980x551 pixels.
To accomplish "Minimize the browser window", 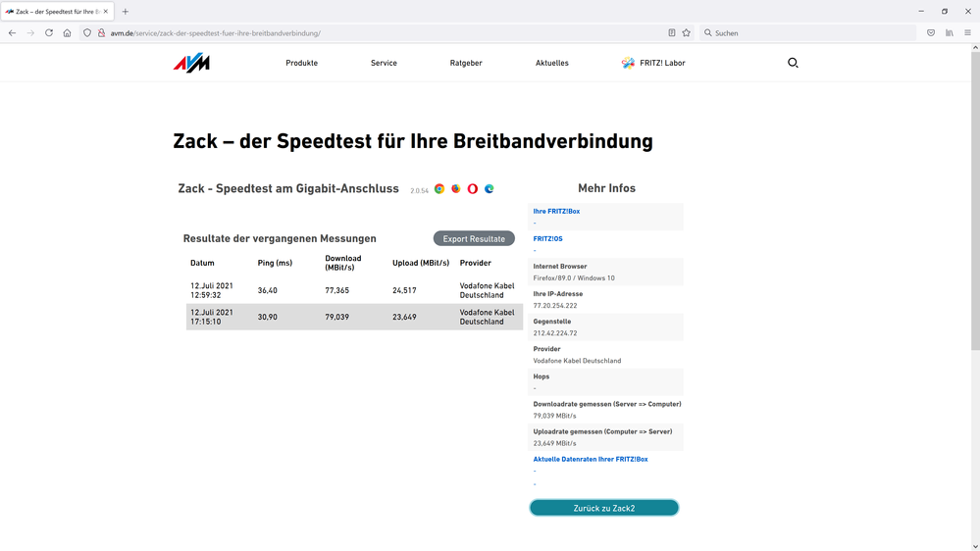I will [921, 11].
